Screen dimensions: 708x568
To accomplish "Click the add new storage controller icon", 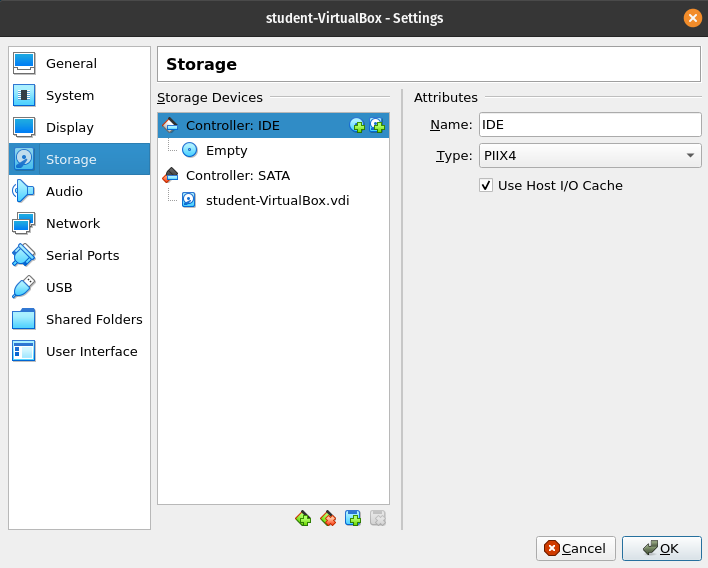I will (304, 518).
